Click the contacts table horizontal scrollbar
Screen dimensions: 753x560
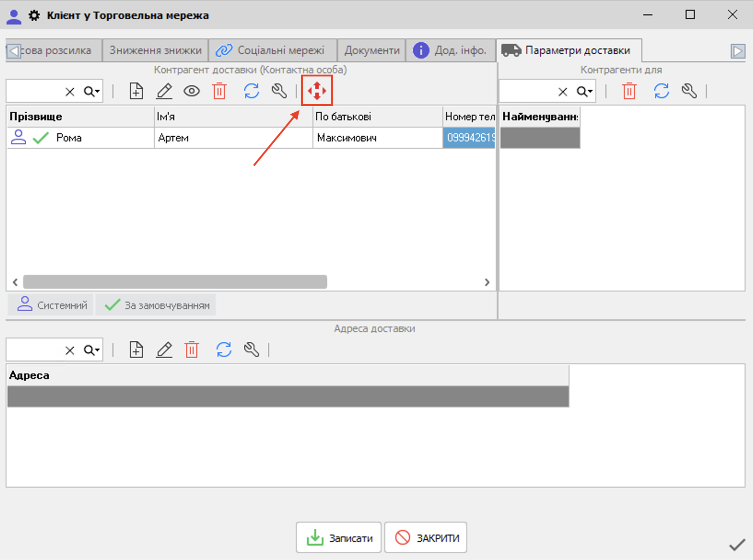click(x=175, y=282)
